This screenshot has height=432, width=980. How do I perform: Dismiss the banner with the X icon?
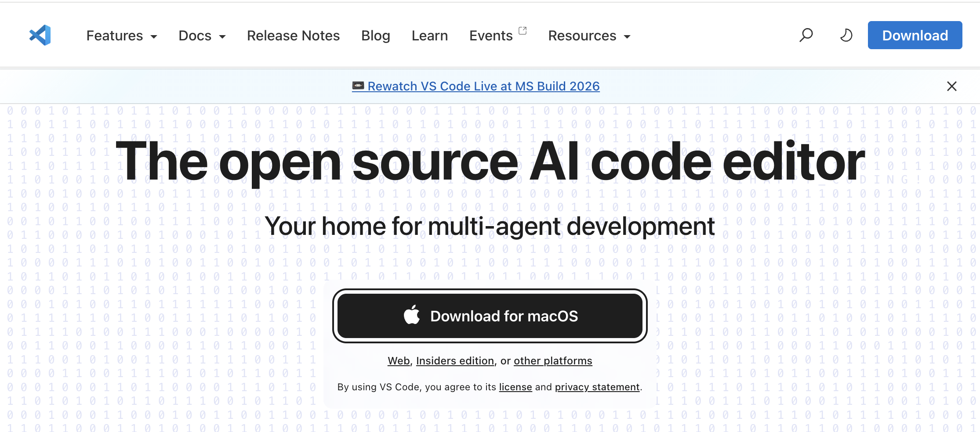point(952,86)
